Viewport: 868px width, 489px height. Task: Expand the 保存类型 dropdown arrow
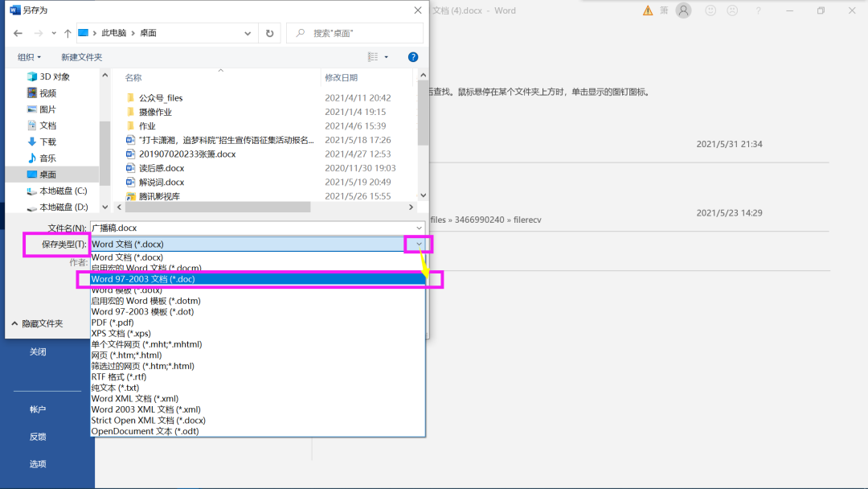point(419,244)
